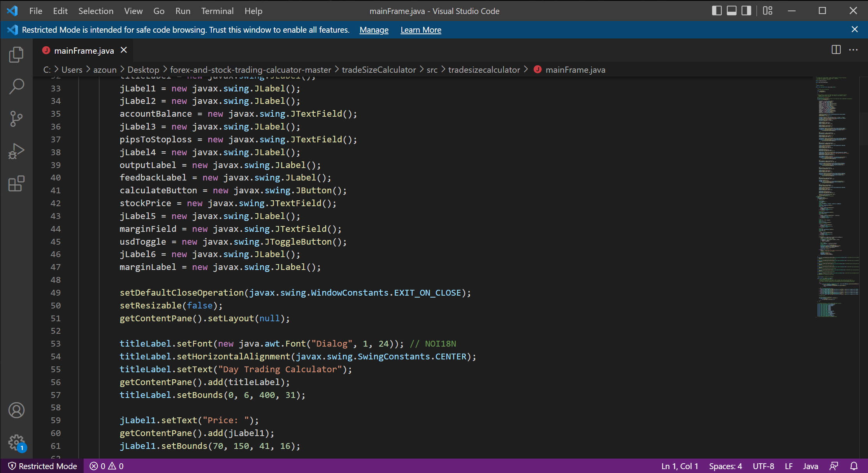Toggle the secondary side bar layout icon

click(x=746, y=11)
